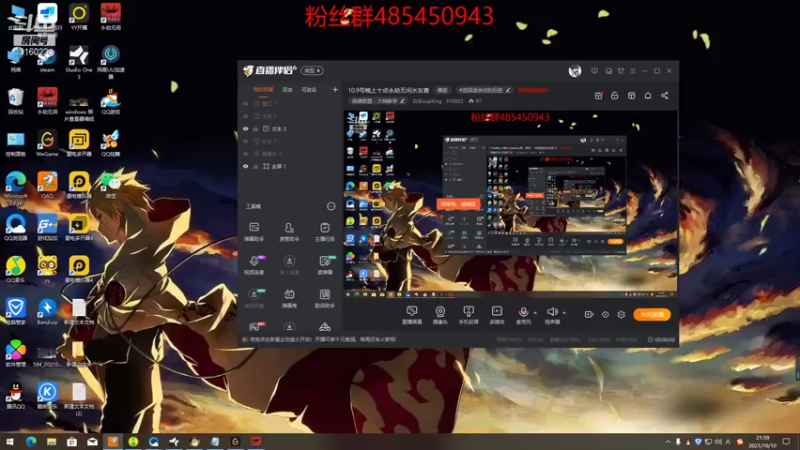The image size is (800, 450).
Task: Open the user avatar in the title bar
Action: tap(574, 71)
